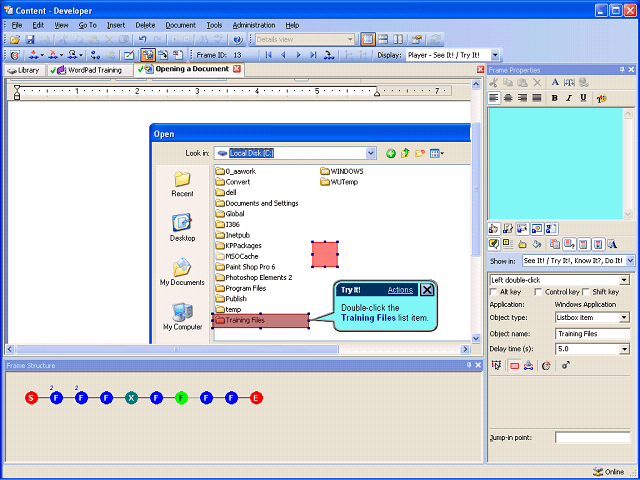Screen dimensions: 640x480
Task: Click the Actions link in the bubble
Action: tap(400, 290)
